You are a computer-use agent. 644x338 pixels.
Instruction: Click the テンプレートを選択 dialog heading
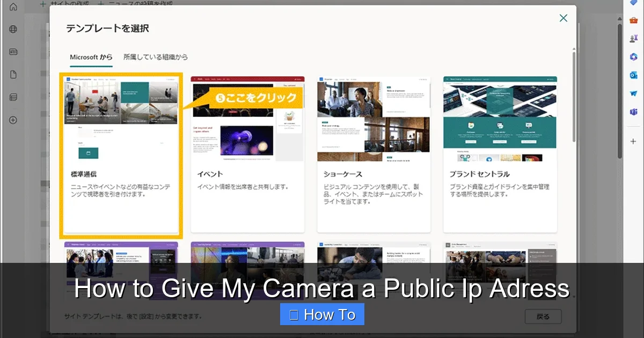(107, 28)
